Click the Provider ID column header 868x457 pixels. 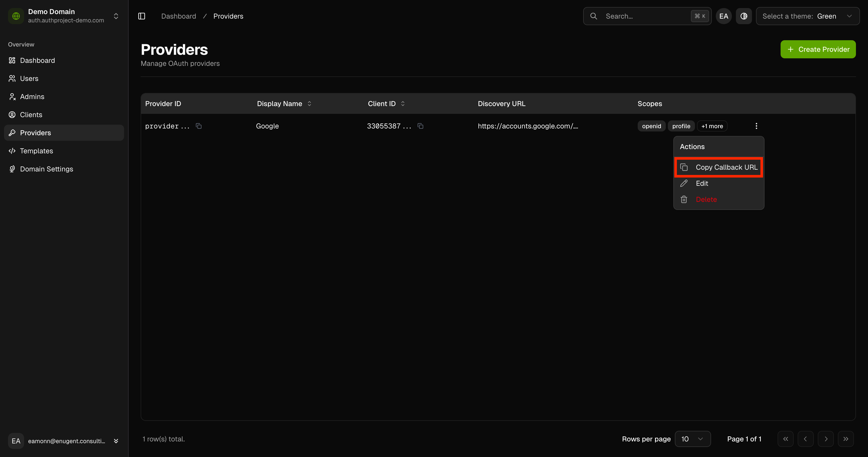(163, 104)
